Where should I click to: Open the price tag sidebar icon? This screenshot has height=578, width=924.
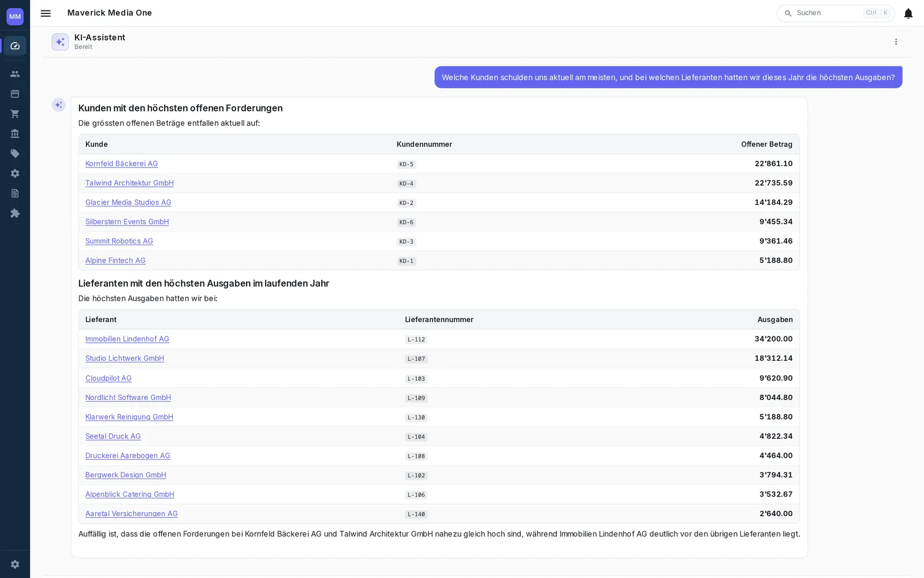click(15, 154)
